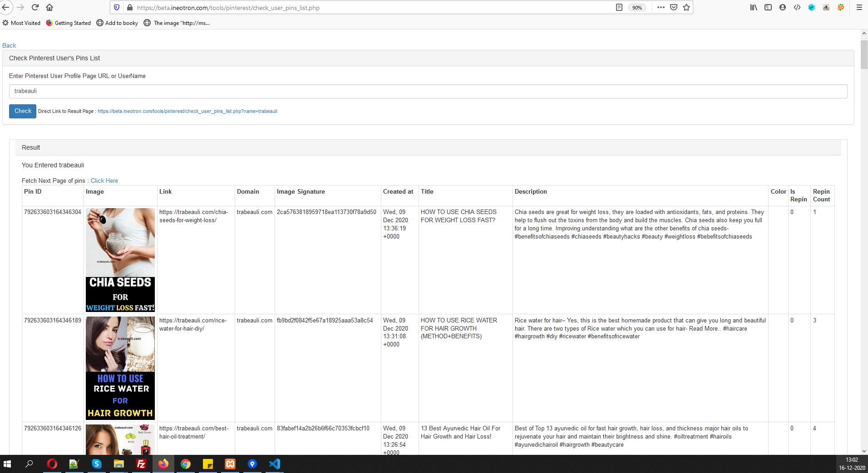Select Pin ID 792633603164346126
This screenshot has height=473, width=868.
pos(53,428)
